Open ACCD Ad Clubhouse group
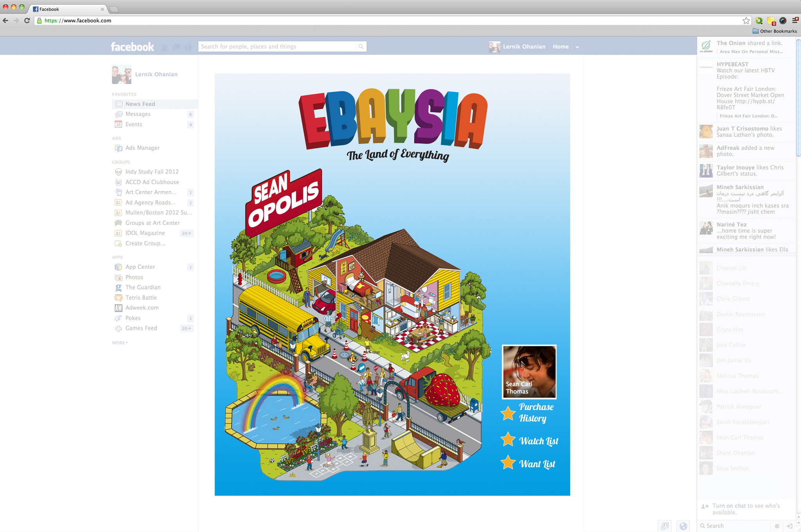The image size is (801, 532). coord(152,182)
